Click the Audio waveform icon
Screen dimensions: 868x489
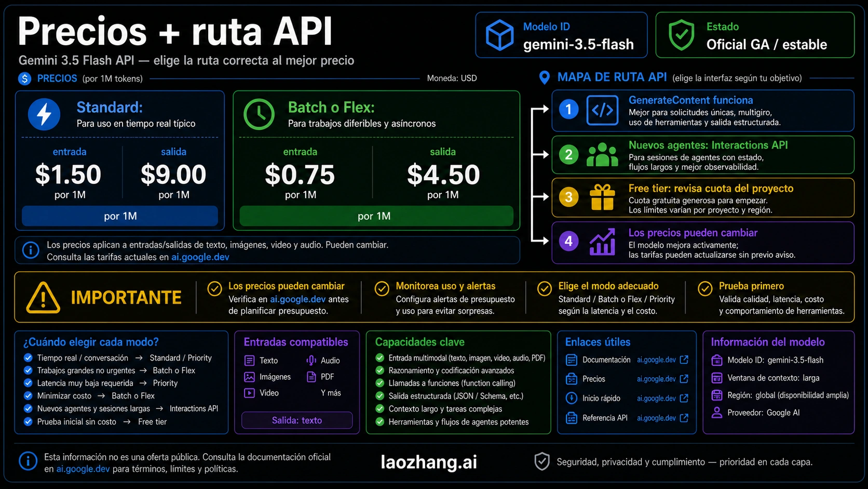[311, 361]
